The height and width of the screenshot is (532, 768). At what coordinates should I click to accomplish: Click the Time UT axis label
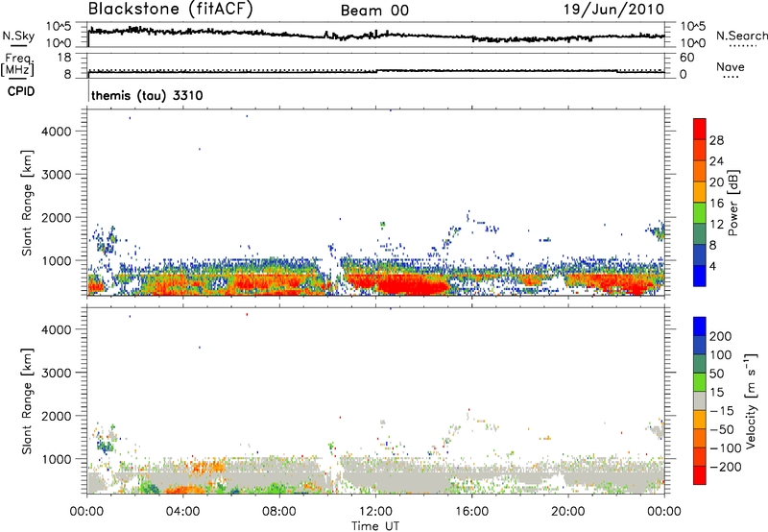coord(375,525)
